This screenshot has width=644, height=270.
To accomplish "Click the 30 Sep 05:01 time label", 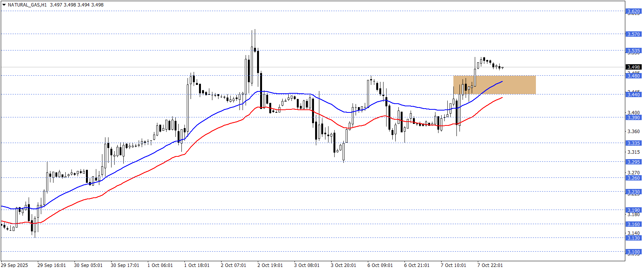I will [x=88, y=265].
